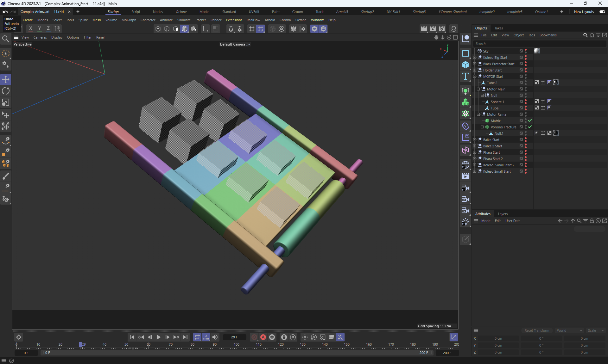
Task: Open the Render Settings icon
Action: 442,29
